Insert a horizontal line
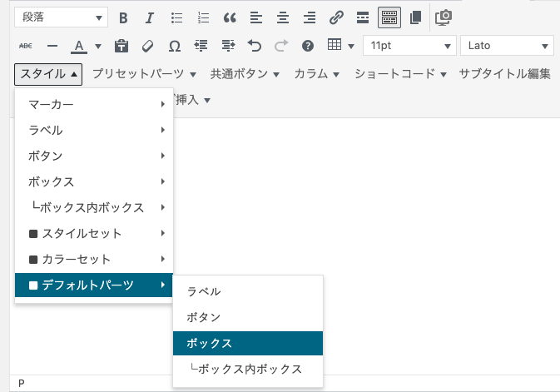560x392 pixels. [x=52, y=46]
